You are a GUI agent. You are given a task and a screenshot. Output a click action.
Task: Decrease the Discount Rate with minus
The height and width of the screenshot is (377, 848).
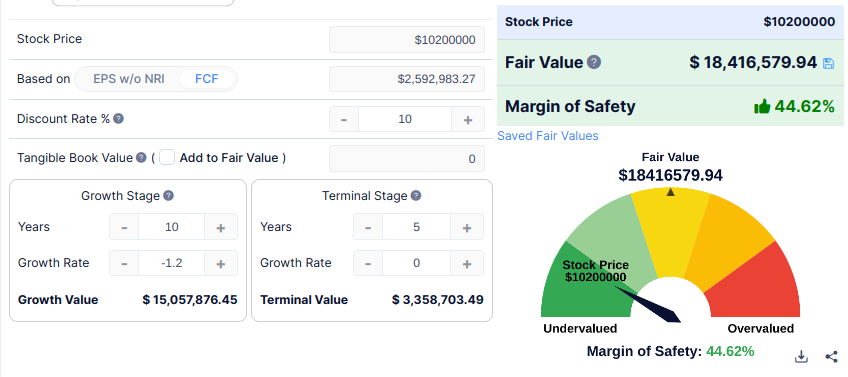pyautogui.click(x=344, y=119)
